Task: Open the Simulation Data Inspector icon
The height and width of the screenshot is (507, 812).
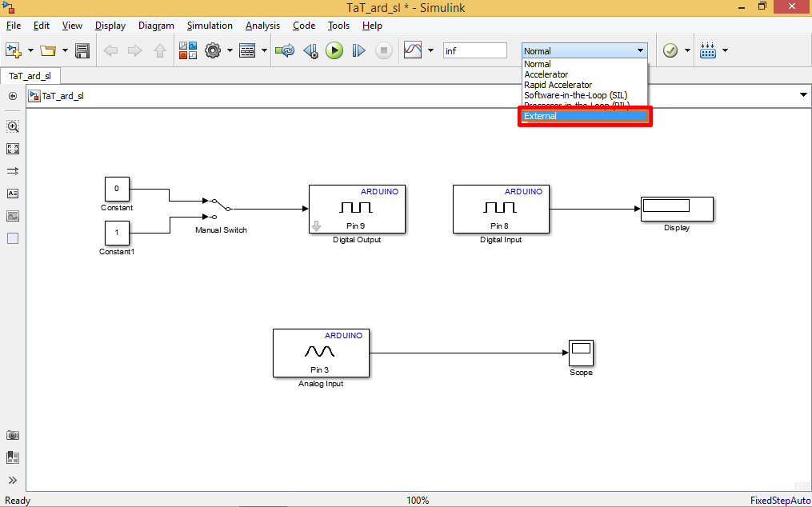Action: pyautogui.click(x=413, y=50)
